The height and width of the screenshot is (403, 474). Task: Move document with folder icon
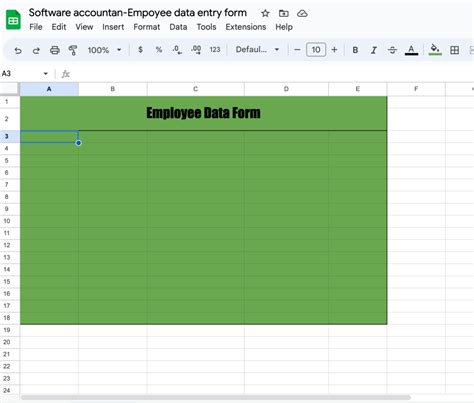[284, 13]
